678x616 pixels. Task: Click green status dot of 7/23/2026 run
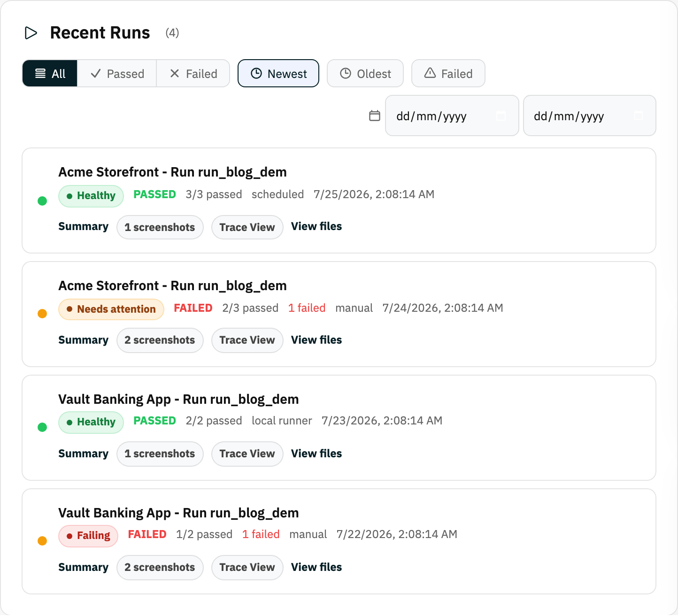click(x=42, y=427)
